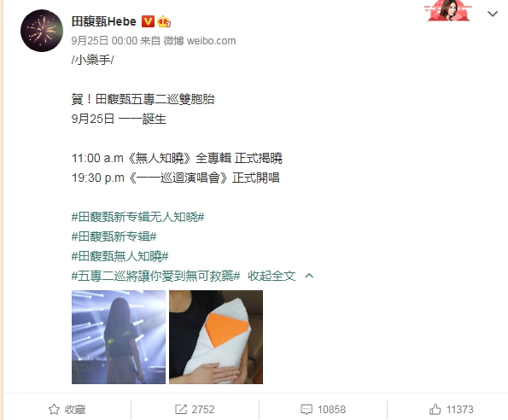Image resolution: width=508 pixels, height=420 pixels.
Task: Open hashtag #五專二巡將讓你愛到無可救藥#
Action: pyautogui.click(x=155, y=276)
